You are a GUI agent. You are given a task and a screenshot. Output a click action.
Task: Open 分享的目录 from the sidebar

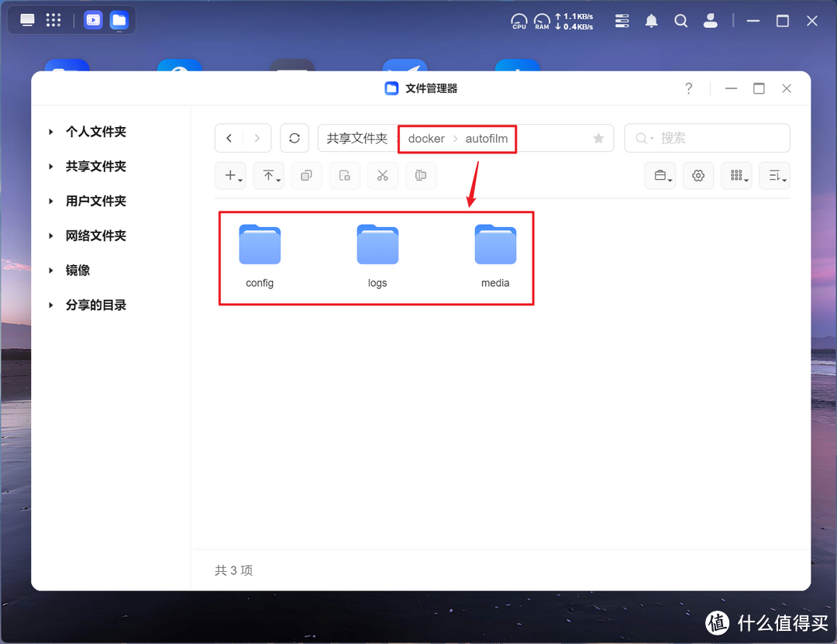click(96, 305)
